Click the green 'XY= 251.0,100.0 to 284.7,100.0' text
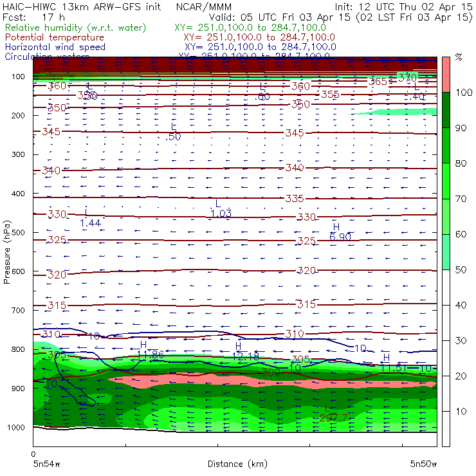The width and height of the screenshot is (476, 476). [x=250, y=28]
